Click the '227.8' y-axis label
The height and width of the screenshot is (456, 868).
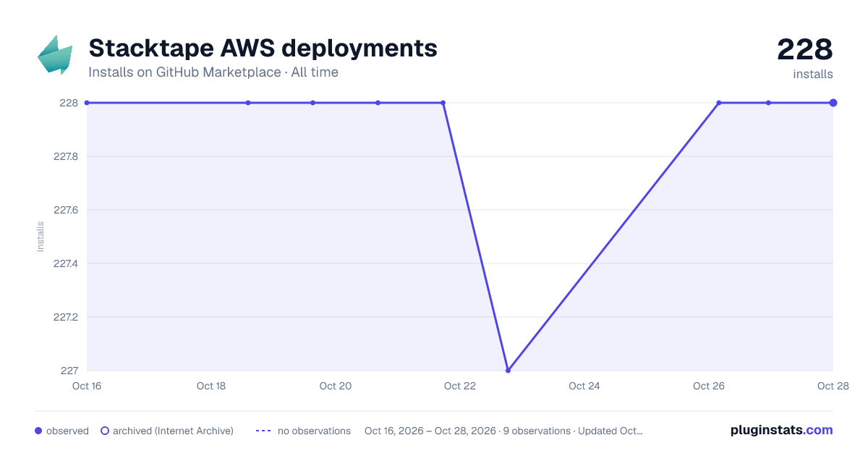pyautogui.click(x=66, y=156)
